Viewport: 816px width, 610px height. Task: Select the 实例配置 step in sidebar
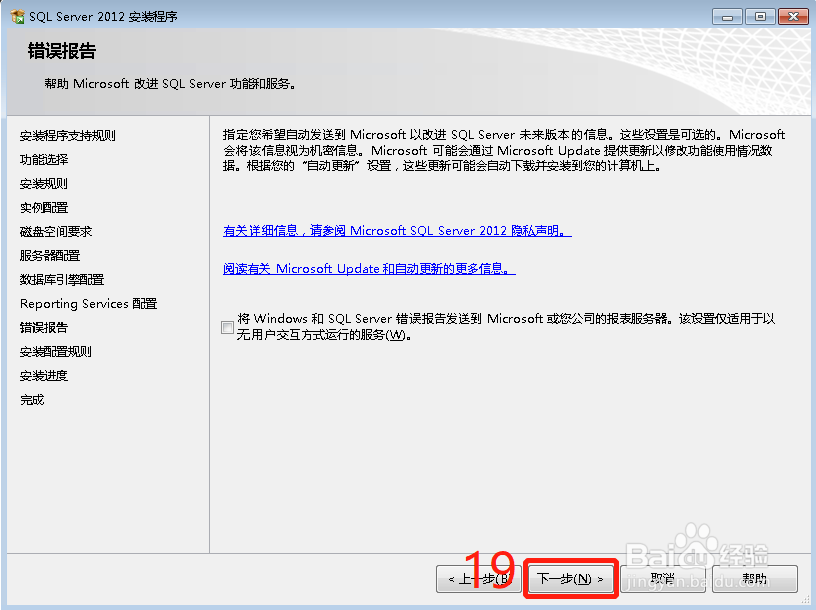(x=44, y=208)
